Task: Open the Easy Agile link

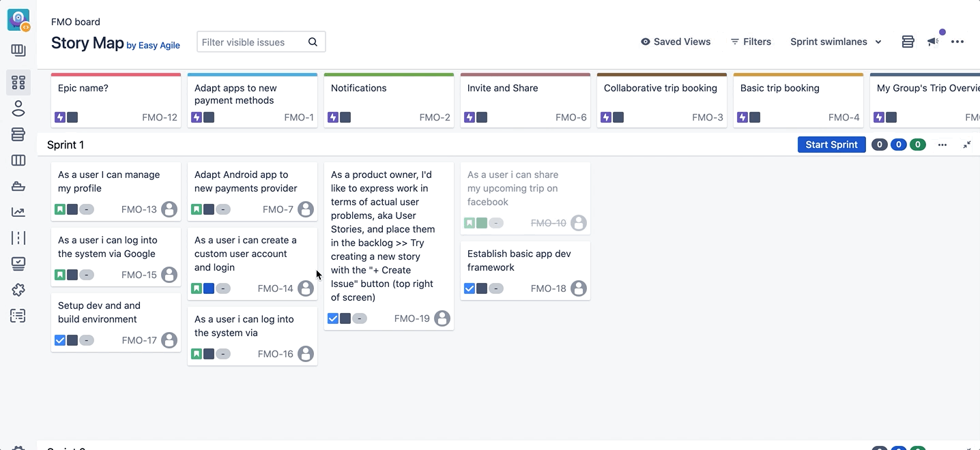Action: (159, 45)
